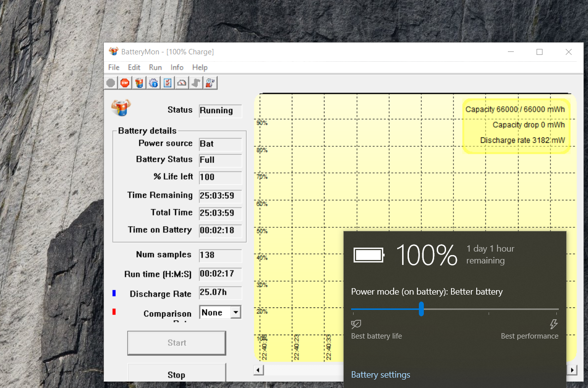Click the 1 day 1 hour remaining text
The image size is (588, 388).
[x=490, y=255]
